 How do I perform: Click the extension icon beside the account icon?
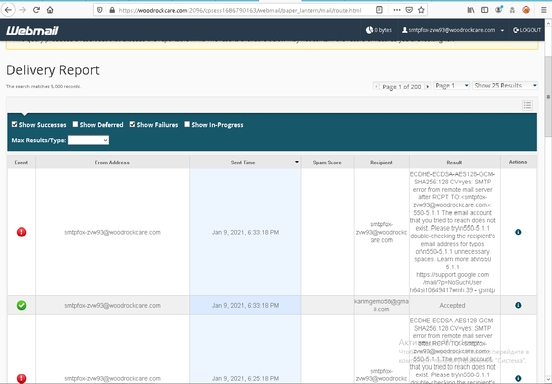tap(512, 10)
